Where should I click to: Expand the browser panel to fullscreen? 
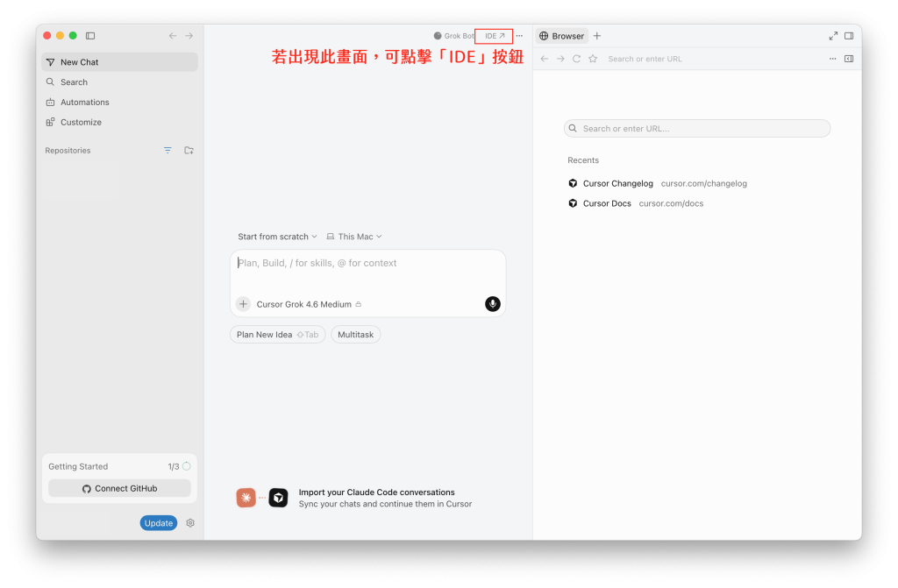click(x=833, y=36)
